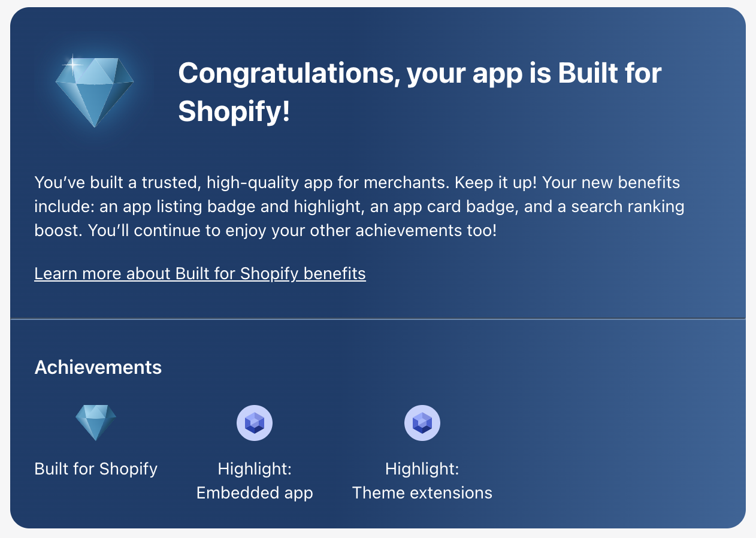Click the Achievements section heading

98,367
